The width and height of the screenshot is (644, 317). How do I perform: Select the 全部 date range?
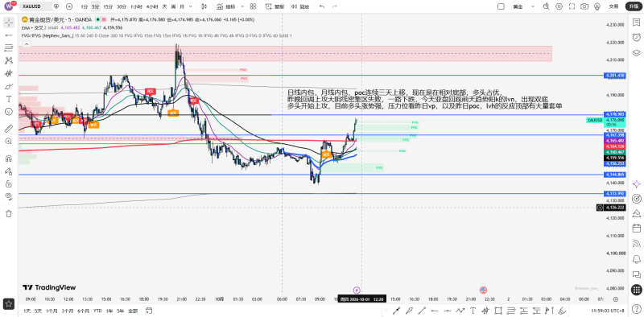point(133,310)
